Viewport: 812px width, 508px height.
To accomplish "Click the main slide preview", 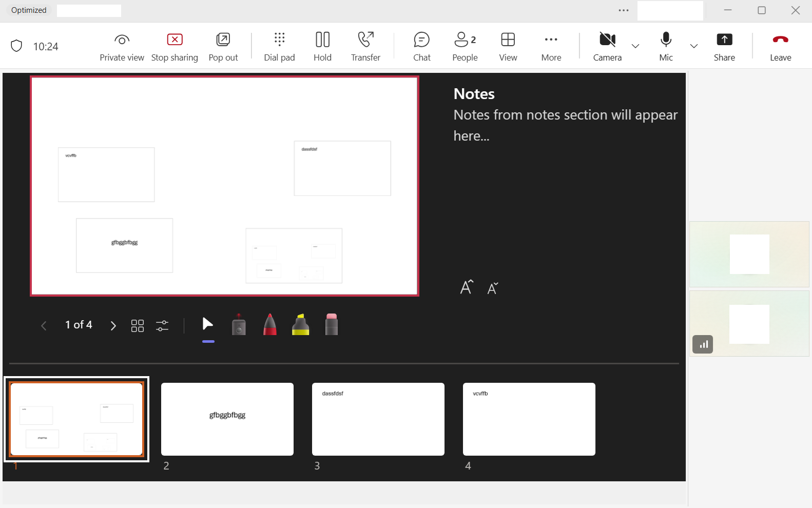I will click(224, 186).
